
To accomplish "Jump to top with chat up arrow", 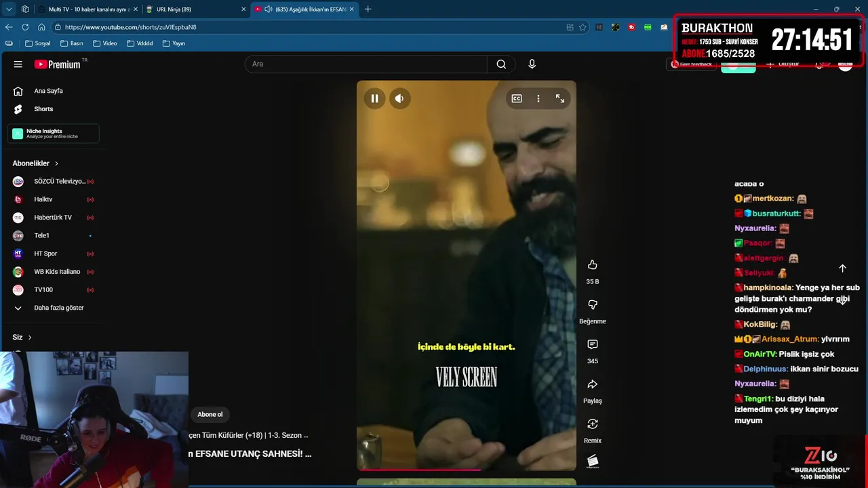I will pyautogui.click(x=842, y=268).
